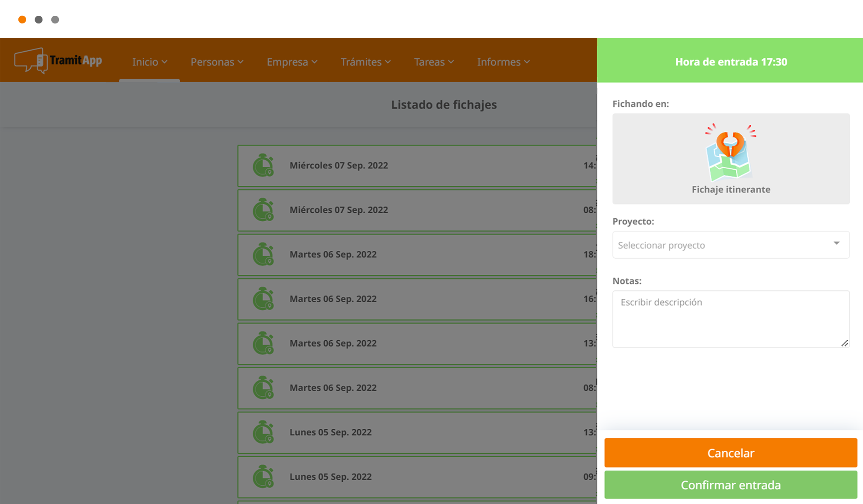
Task: Click date text in Miércoles 07 Sep. 14: row
Action: click(x=339, y=165)
